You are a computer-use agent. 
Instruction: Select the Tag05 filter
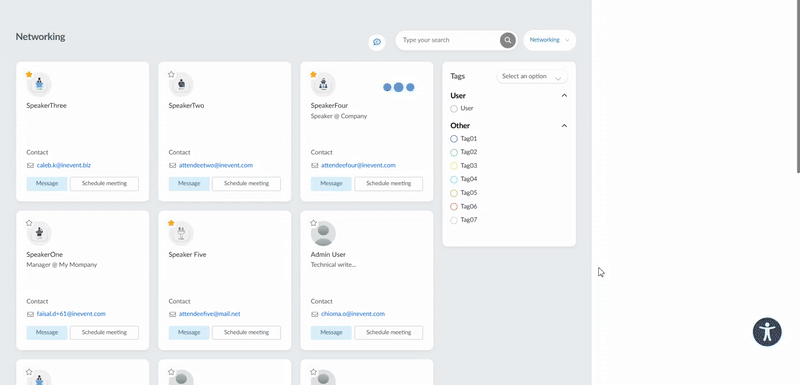[x=454, y=193]
